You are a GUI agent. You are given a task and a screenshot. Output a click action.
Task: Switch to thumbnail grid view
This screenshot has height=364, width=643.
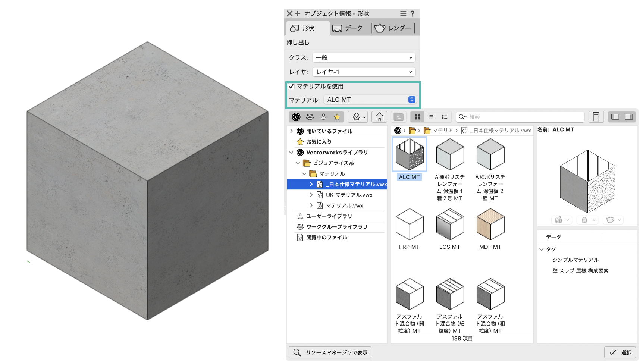417,117
